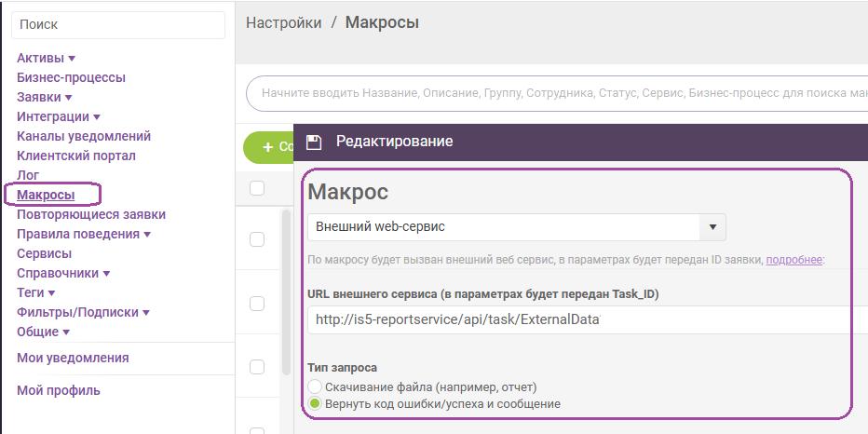This screenshot has height=434, width=868.
Task: Tick the header select-all checkbox
Action: [257, 188]
